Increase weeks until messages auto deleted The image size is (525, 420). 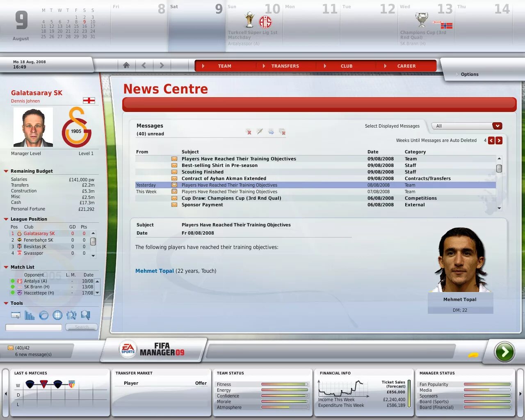coord(499,140)
